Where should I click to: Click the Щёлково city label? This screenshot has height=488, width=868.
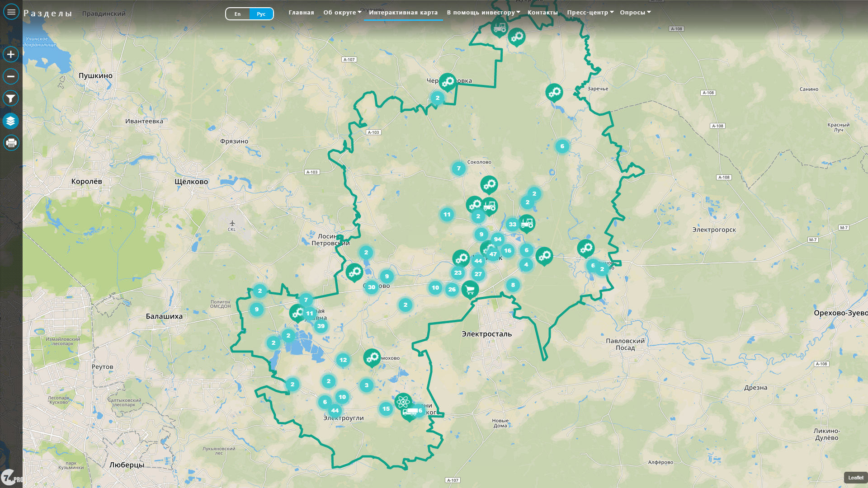191,182
